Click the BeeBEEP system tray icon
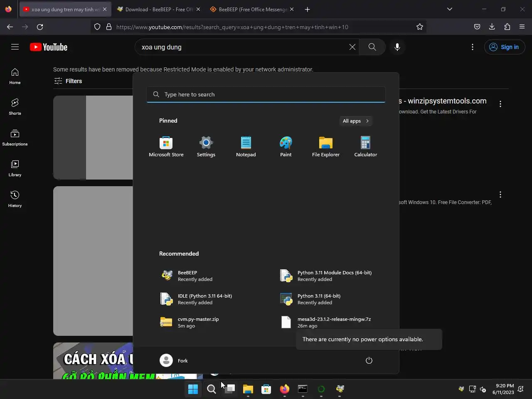 [461, 389]
